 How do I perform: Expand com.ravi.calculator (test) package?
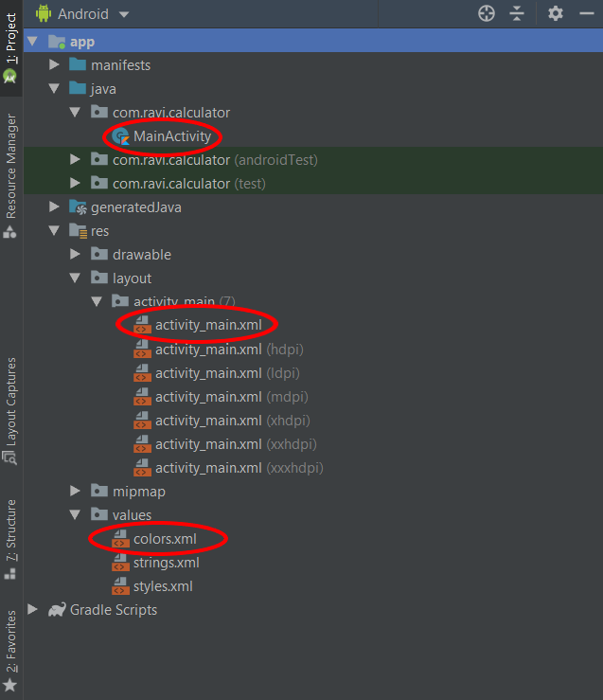pos(76,183)
